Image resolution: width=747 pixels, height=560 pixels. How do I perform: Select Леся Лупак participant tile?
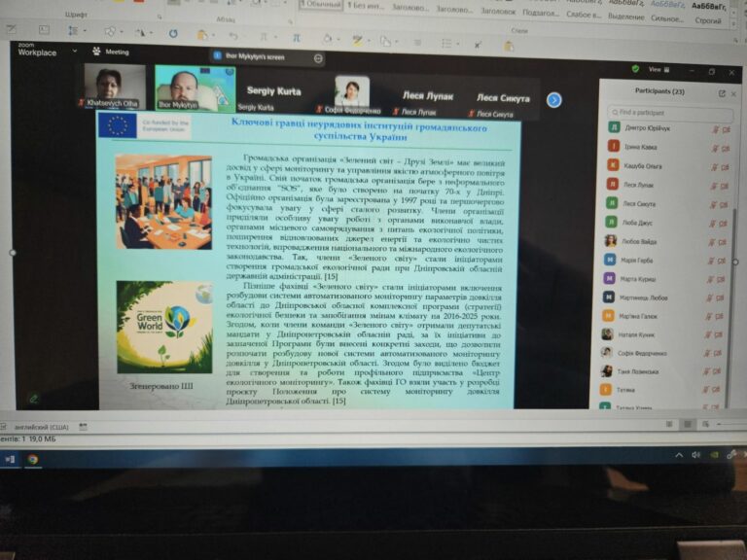coord(427,97)
